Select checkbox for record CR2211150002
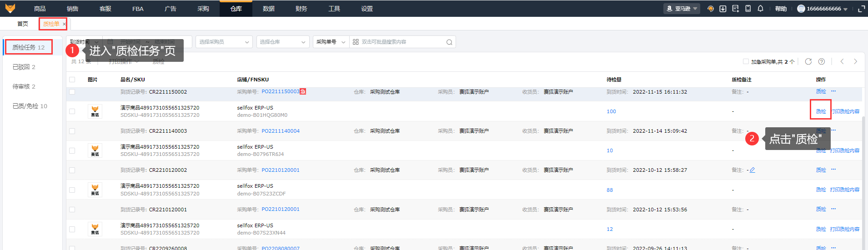 click(72, 92)
